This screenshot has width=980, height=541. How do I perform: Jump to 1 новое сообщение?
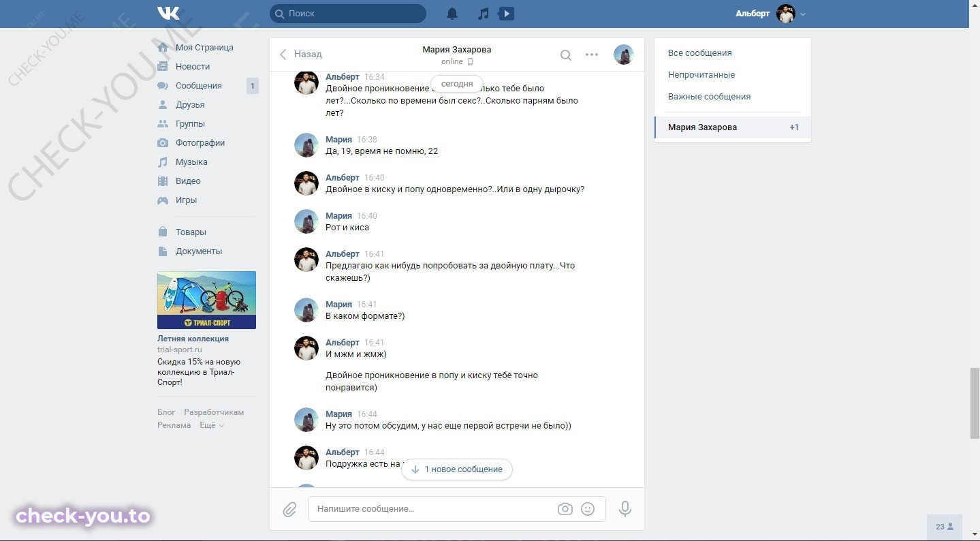pos(457,469)
